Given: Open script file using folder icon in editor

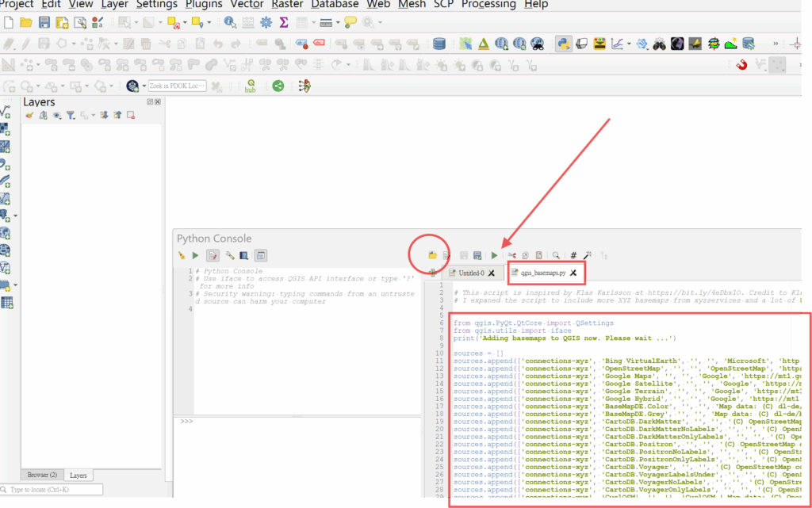Looking at the screenshot, I should coord(433,255).
